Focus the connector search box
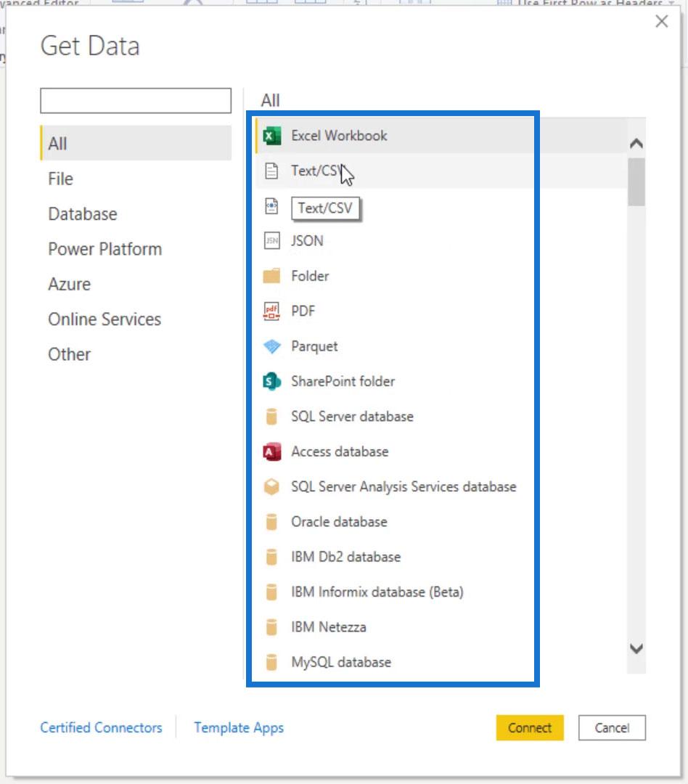The height and width of the screenshot is (784, 688). click(136, 100)
